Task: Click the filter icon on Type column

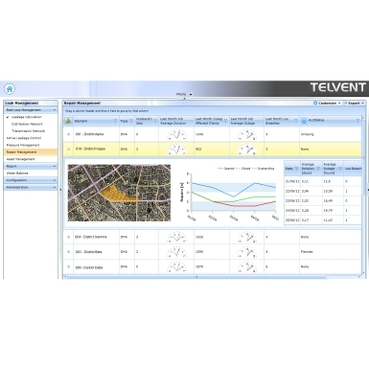Action: [x=131, y=121]
